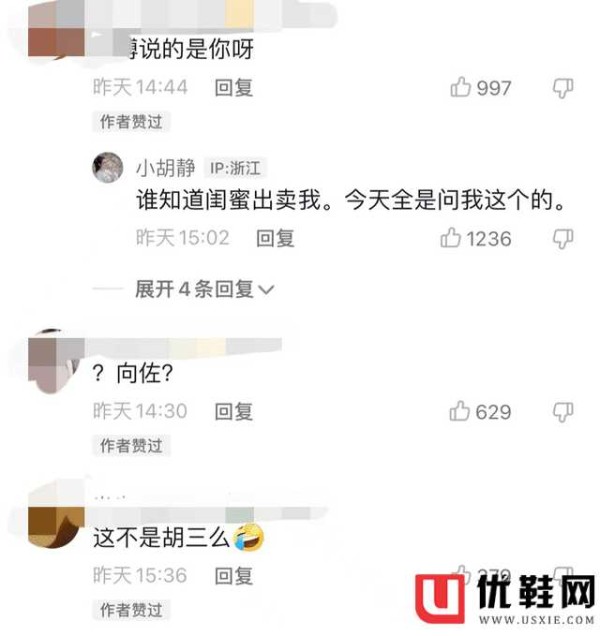Dislike the 14:44 comment
This screenshot has width=600, height=636.
tap(563, 88)
